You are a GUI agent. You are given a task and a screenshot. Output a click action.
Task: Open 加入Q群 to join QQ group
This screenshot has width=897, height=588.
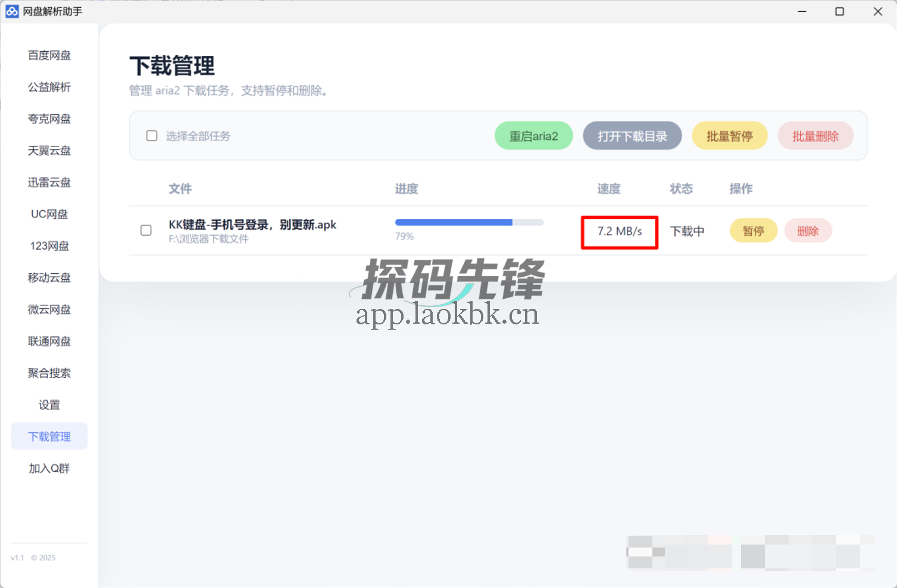[49, 468]
